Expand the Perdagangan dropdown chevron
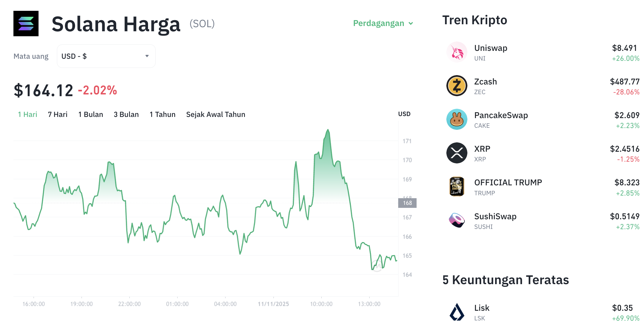 [x=411, y=23]
